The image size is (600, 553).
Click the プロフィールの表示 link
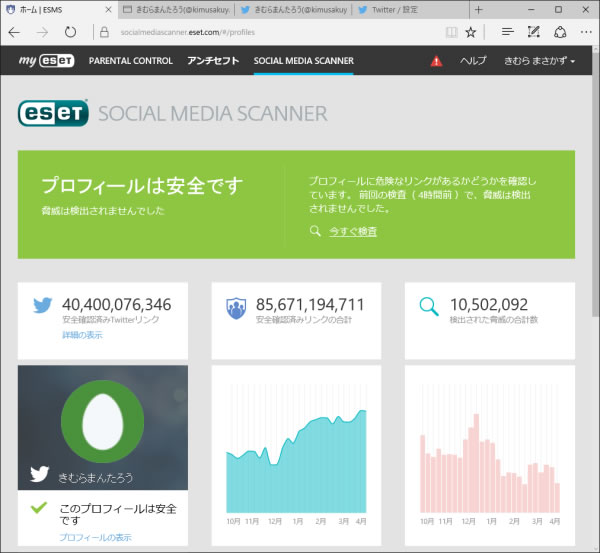[x=95, y=537]
